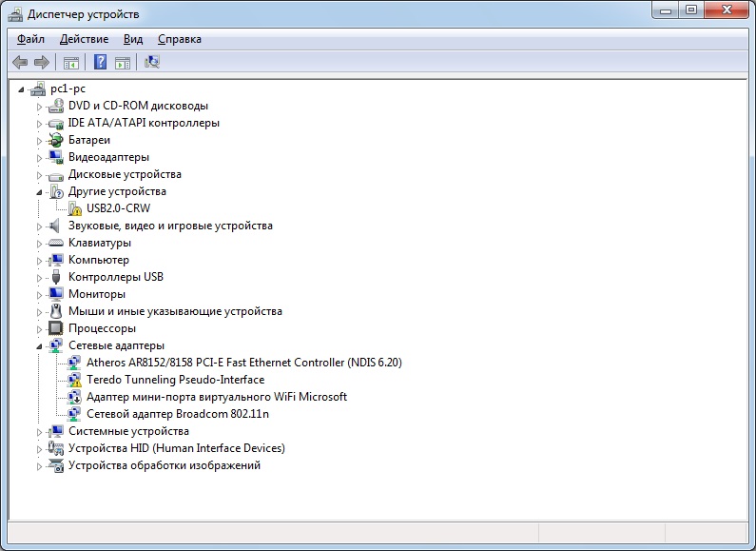Select Адаптер мини-порта виртуального WiFi Microsoft
Screen dimensions: 756x551
[x=217, y=397]
